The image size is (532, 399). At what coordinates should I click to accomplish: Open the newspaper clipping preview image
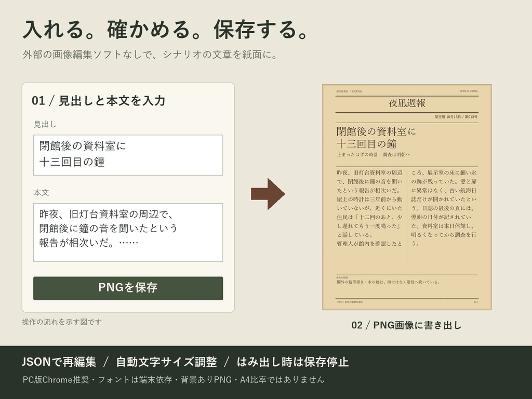[x=407, y=197]
